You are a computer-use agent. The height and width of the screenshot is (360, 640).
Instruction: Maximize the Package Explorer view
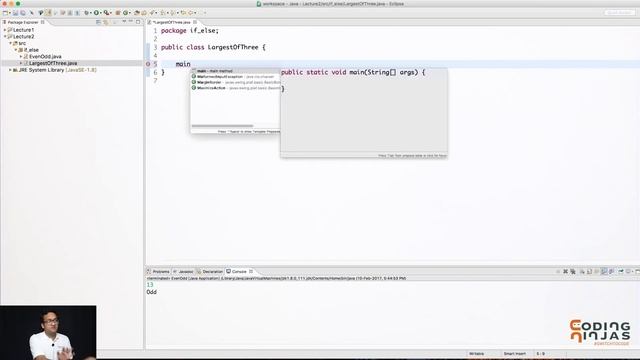point(138,22)
